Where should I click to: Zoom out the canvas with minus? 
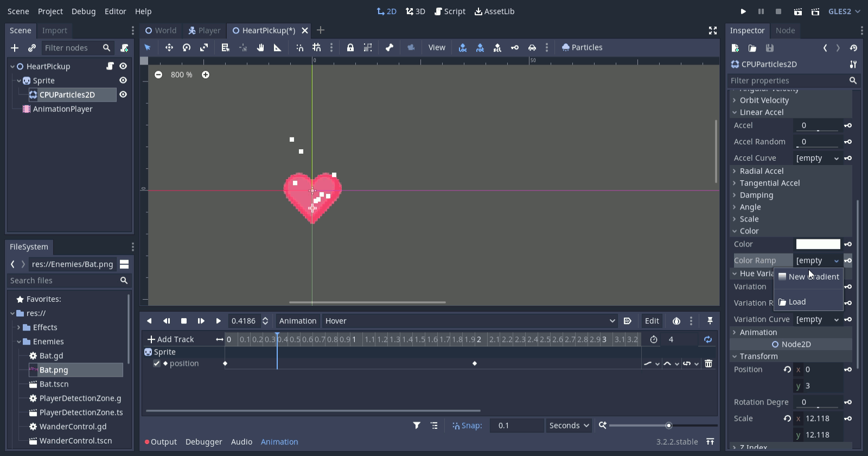click(x=158, y=75)
